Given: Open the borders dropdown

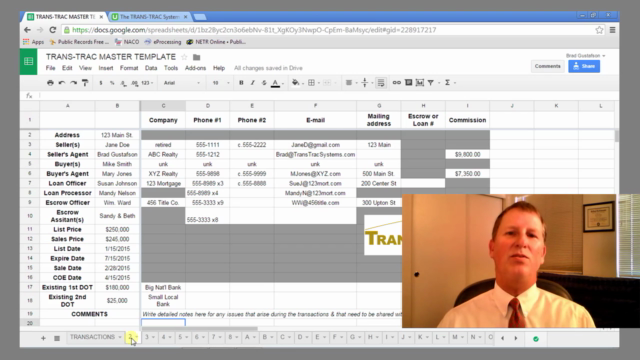Looking at the screenshot, I should pos(313,83).
